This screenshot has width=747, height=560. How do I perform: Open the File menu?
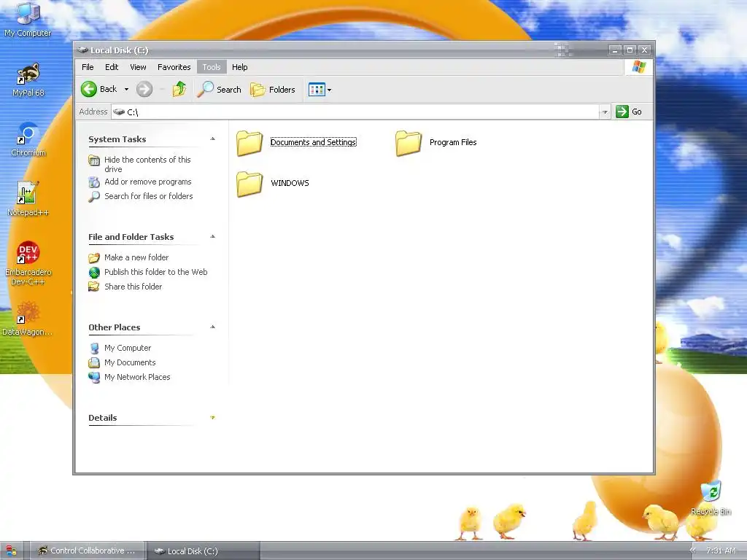(88, 67)
